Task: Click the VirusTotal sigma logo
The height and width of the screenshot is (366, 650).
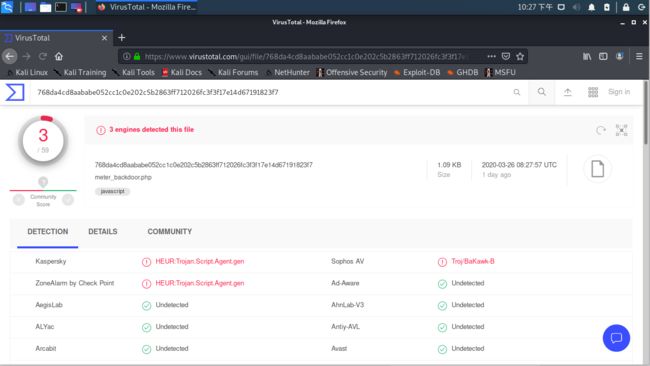Action: pyautogui.click(x=15, y=92)
